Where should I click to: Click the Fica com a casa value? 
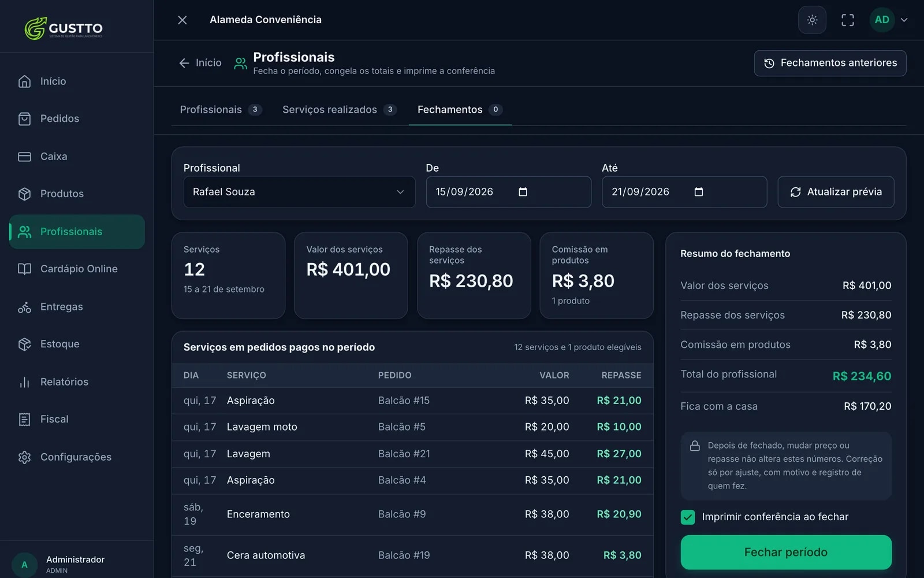point(867,406)
